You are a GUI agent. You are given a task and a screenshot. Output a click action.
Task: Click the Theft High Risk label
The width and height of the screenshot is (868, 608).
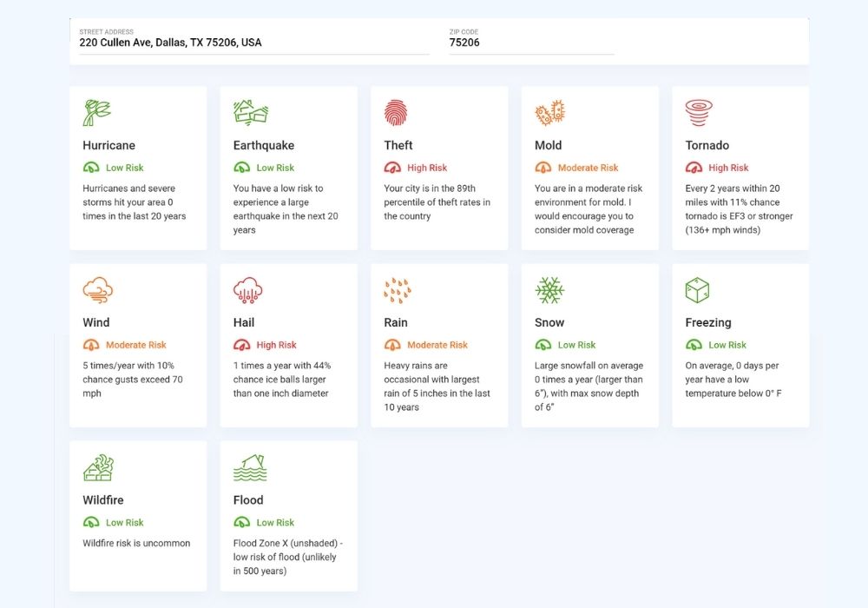tap(427, 168)
